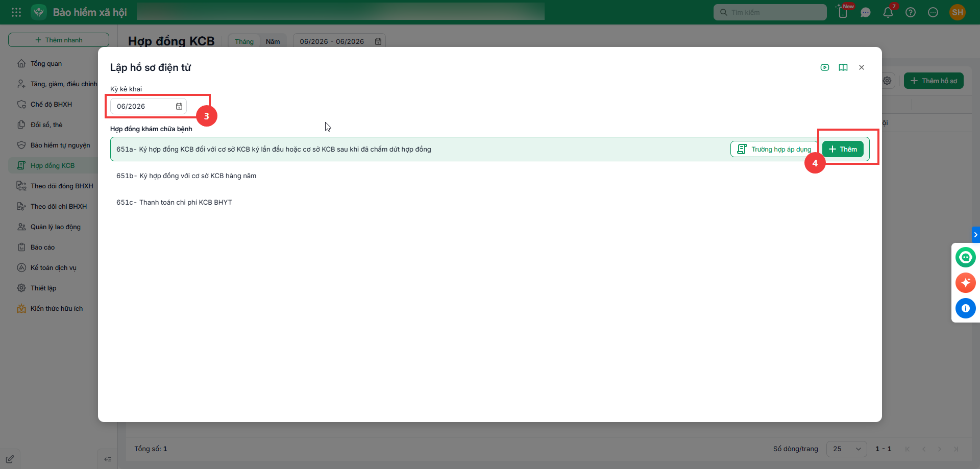Select 651b Ký hợp đồng hàng năm row
This screenshot has width=980, height=469.
pyautogui.click(x=490, y=176)
